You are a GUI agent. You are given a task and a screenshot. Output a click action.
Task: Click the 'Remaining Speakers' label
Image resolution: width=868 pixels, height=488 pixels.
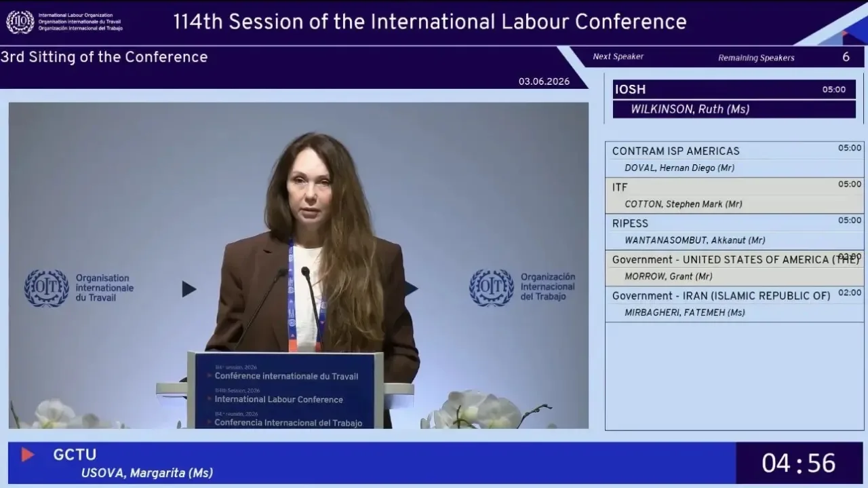click(756, 58)
